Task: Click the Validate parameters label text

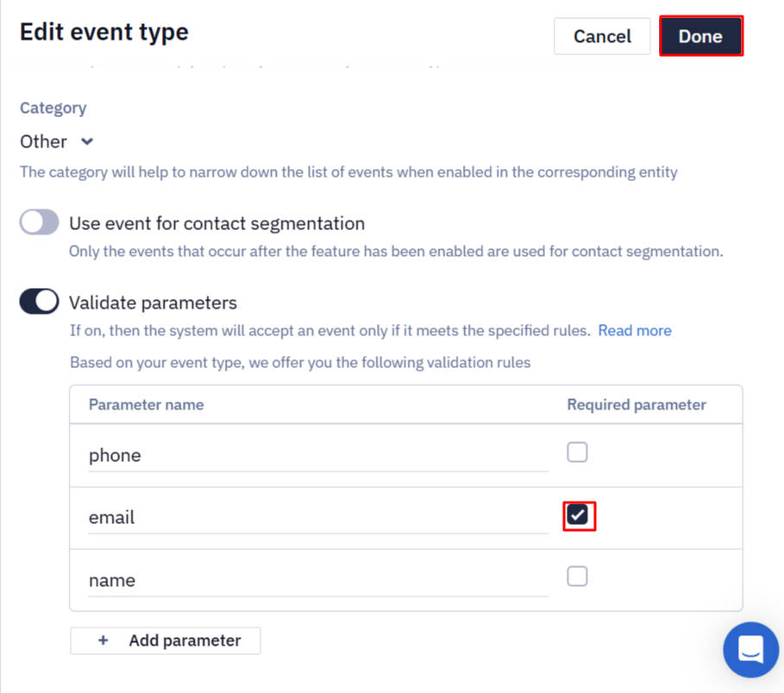Action: click(153, 303)
